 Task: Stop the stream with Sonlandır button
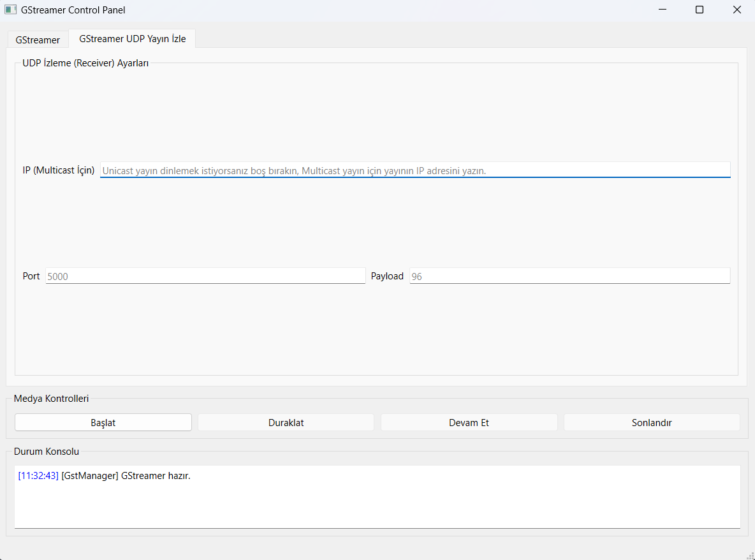[x=652, y=422]
